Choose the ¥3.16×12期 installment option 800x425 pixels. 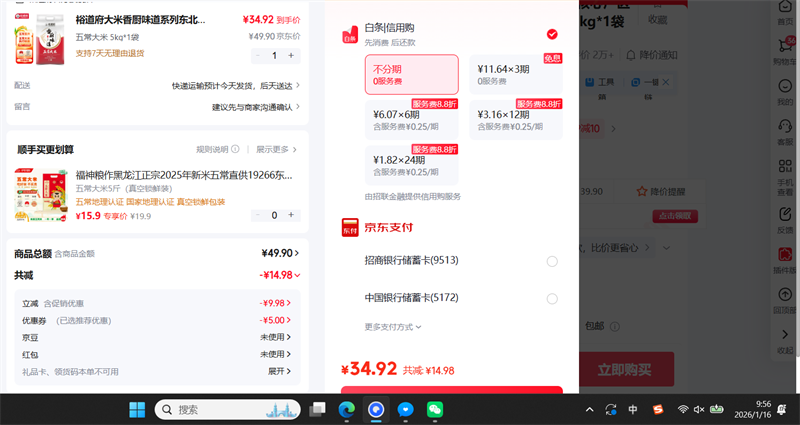pyautogui.click(x=516, y=120)
